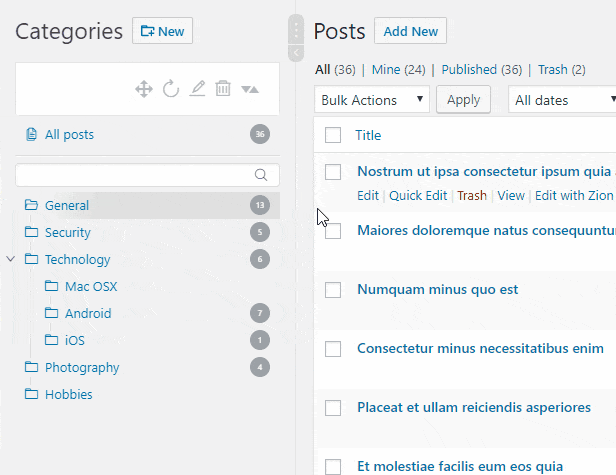Click the trash delete folder icon

click(x=223, y=89)
